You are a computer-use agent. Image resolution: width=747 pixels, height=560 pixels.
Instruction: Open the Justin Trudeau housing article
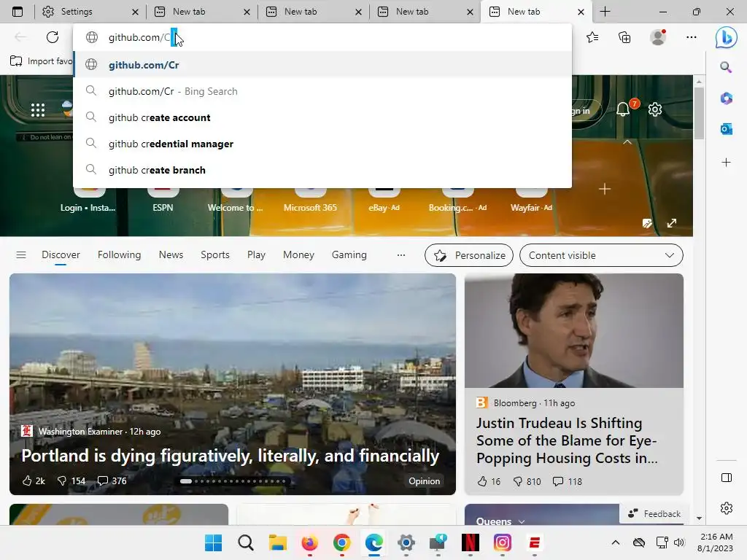coord(567,440)
